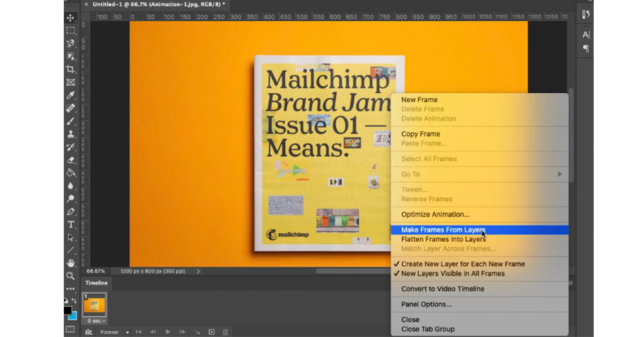The image size is (644, 337).
Task: Close the Untitled-1 document tab
Action: pyautogui.click(x=86, y=5)
